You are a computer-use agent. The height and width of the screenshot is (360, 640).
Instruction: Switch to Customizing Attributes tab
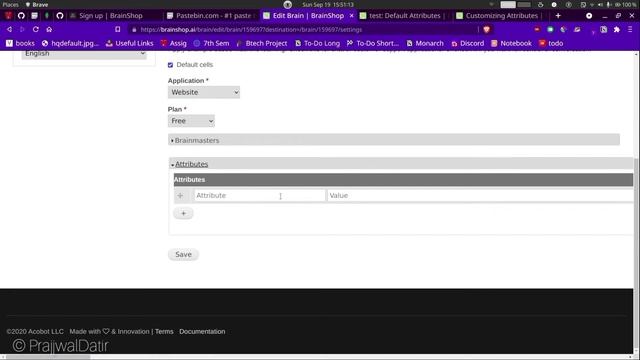coord(502,16)
